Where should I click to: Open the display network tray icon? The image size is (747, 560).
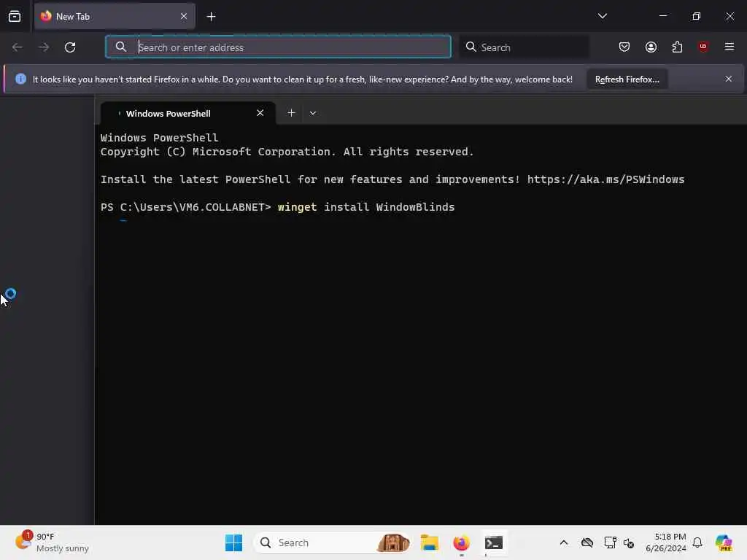point(610,542)
